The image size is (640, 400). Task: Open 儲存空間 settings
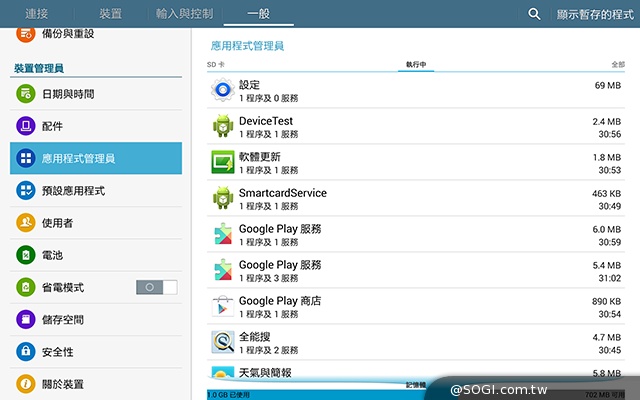point(96,320)
